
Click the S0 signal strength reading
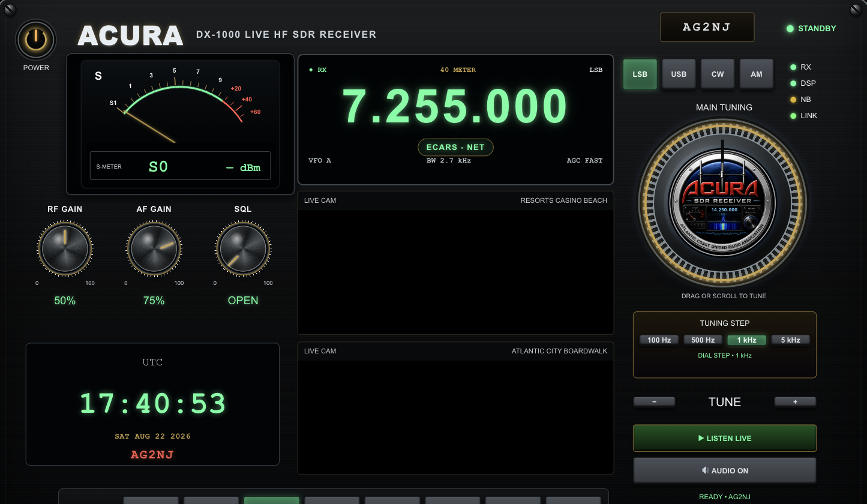(x=158, y=167)
